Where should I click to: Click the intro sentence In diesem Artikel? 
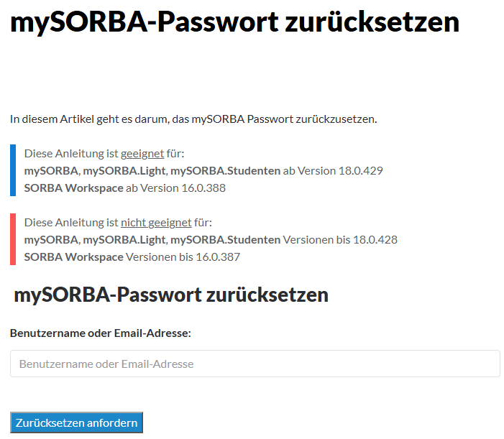(193, 119)
